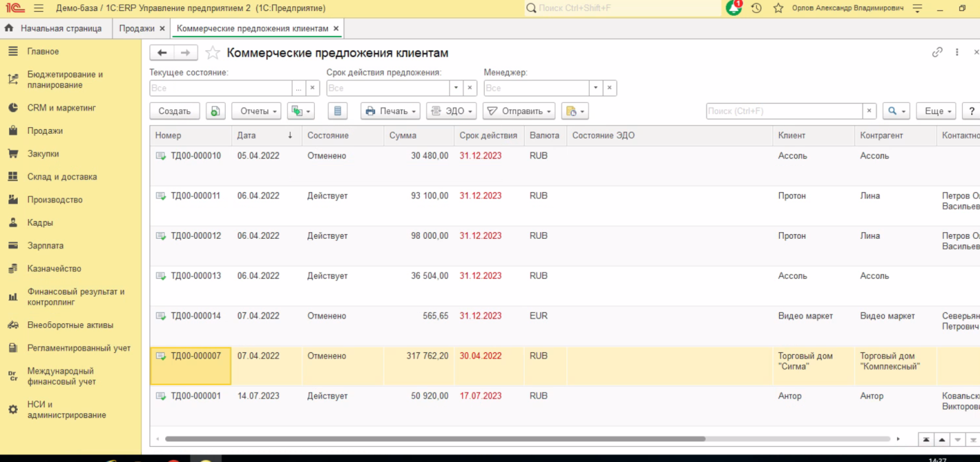
Task: Open the Казначейство section in sidebar
Action: click(x=54, y=268)
